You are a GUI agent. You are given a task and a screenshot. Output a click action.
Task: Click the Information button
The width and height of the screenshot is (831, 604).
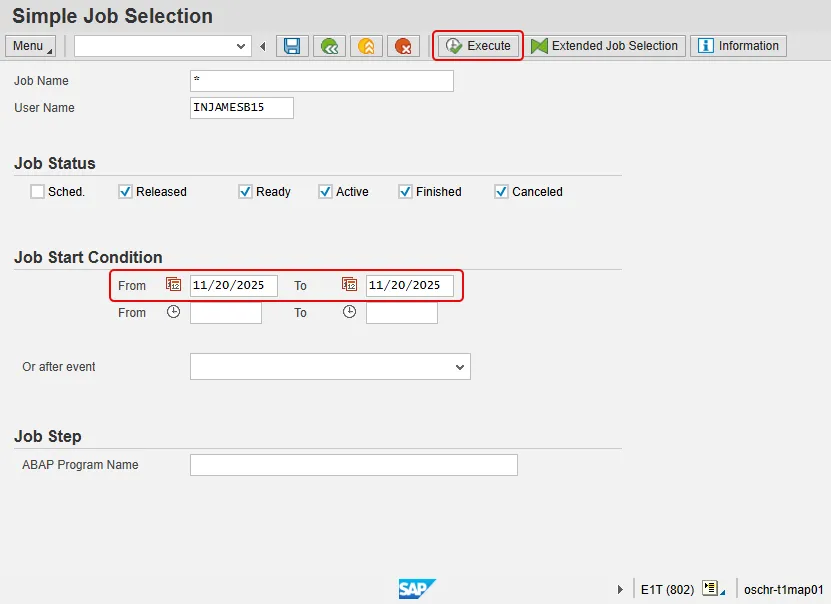pos(738,46)
